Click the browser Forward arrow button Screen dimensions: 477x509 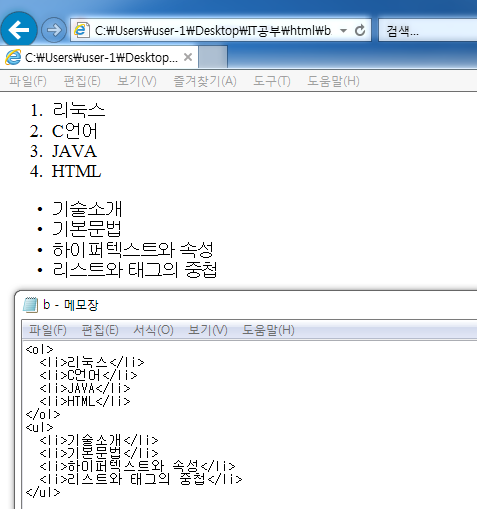[x=54, y=30]
